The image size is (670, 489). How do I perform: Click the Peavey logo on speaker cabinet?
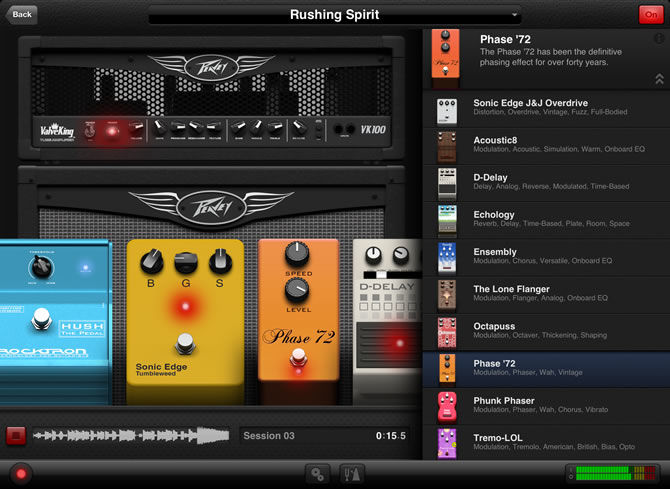coord(211,207)
